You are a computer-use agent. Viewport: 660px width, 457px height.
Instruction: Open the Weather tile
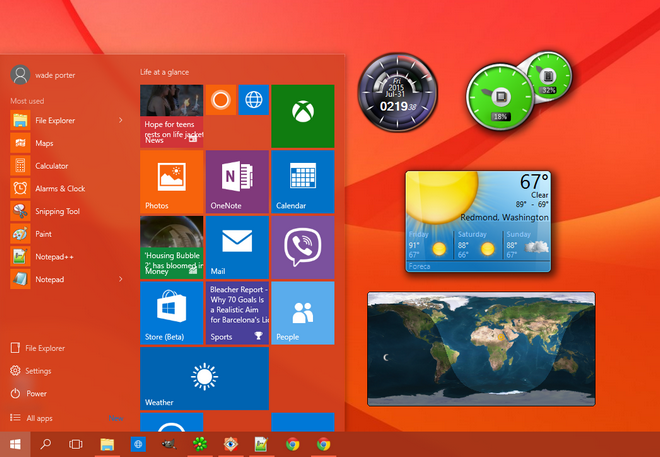pos(205,378)
